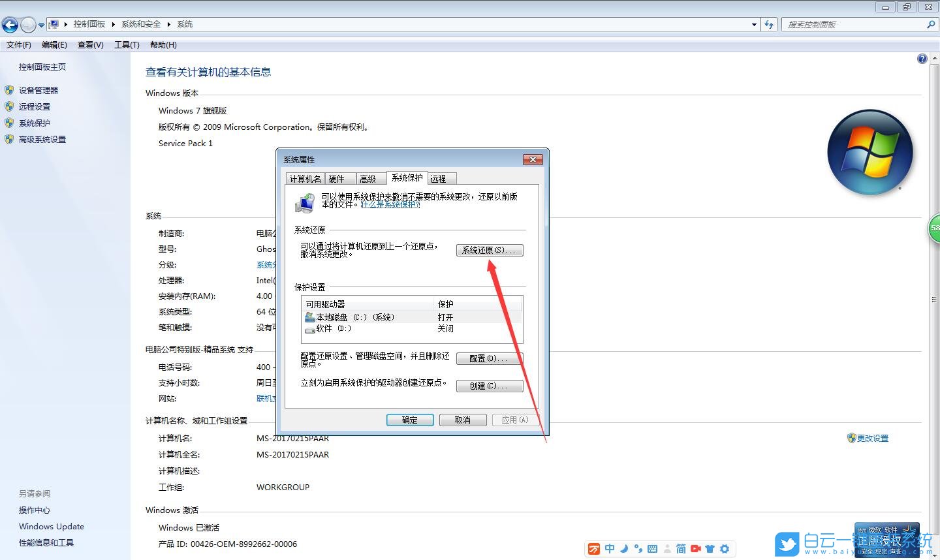Image resolution: width=940 pixels, height=560 pixels.
Task: Click the 配置(O)... button
Action: click(490, 358)
